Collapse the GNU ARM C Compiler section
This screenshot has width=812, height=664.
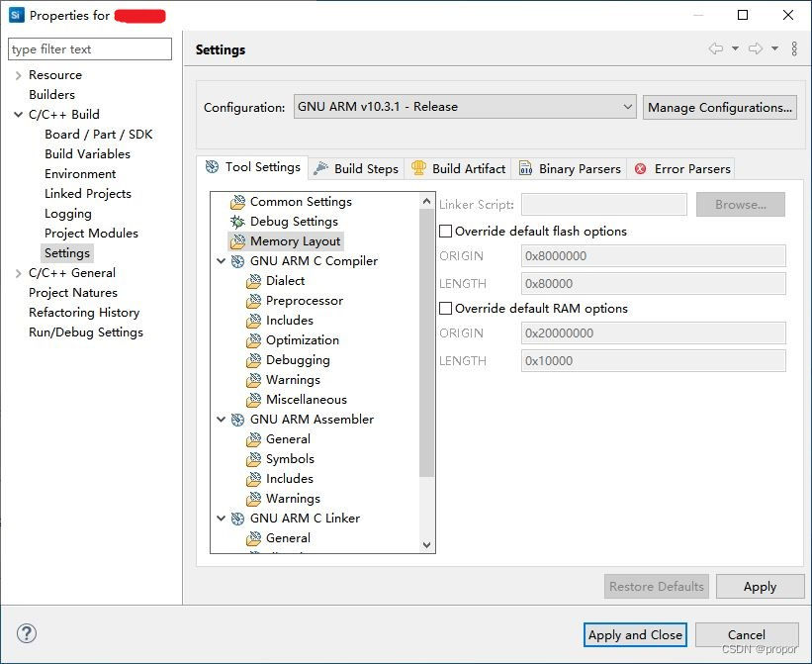[x=222, y=260]
